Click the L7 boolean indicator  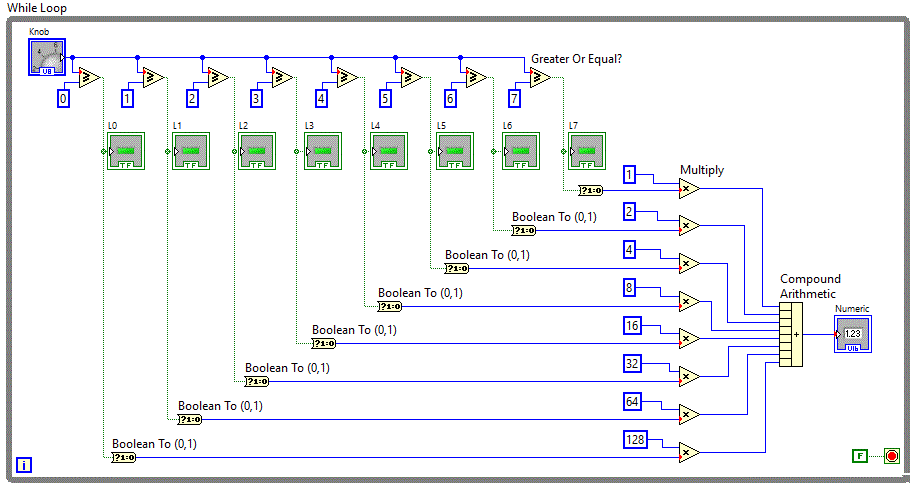(587, 151)
